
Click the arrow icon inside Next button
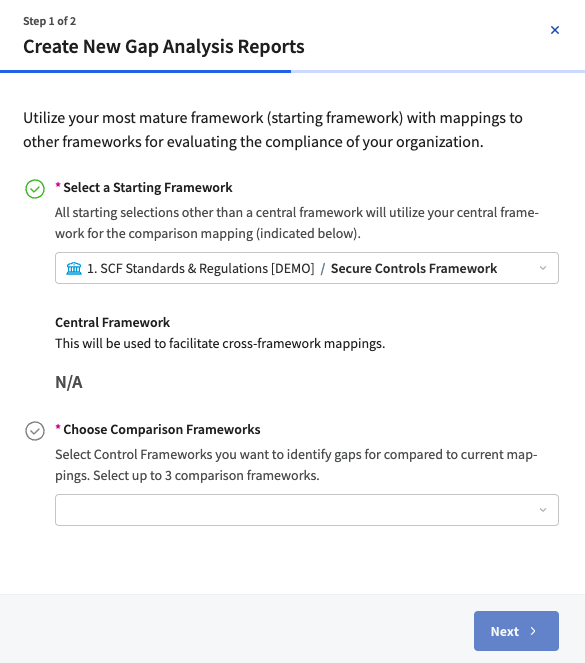click(533, 631)
